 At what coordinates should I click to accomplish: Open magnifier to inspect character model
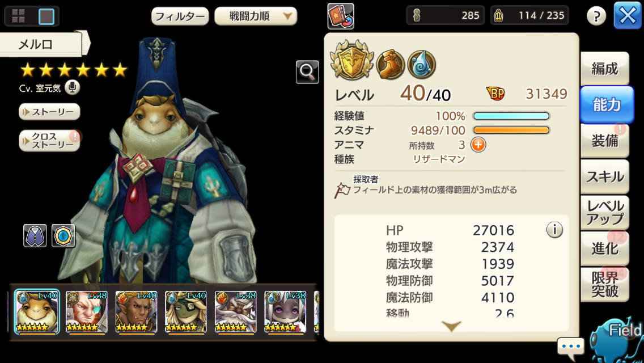point(307,72)
